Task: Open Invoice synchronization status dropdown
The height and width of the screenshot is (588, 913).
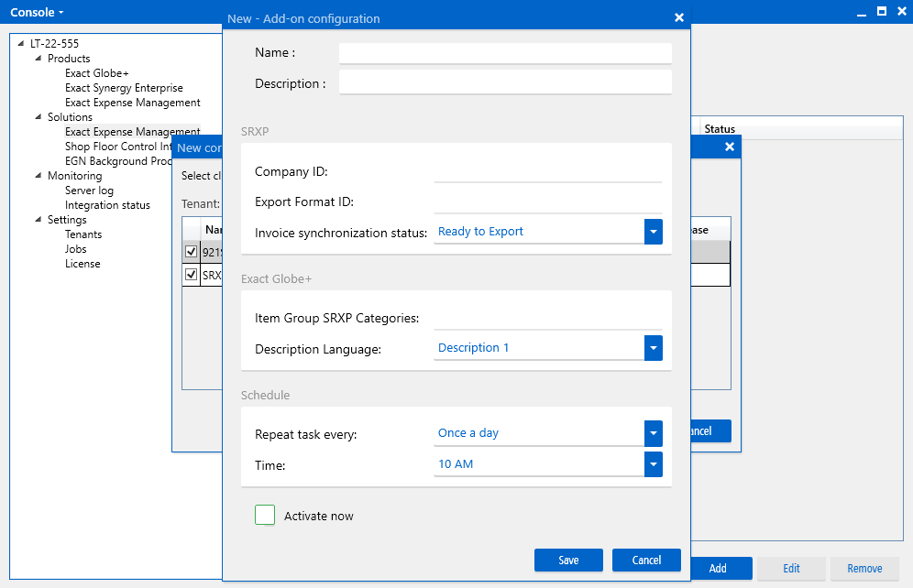Action: click(x=653, y=232)
